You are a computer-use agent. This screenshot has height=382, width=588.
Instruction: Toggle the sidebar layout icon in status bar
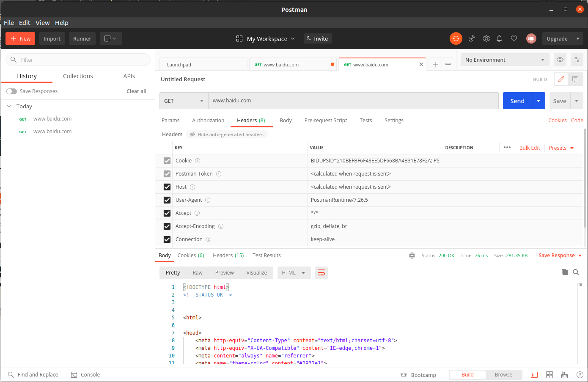[534, 375]
